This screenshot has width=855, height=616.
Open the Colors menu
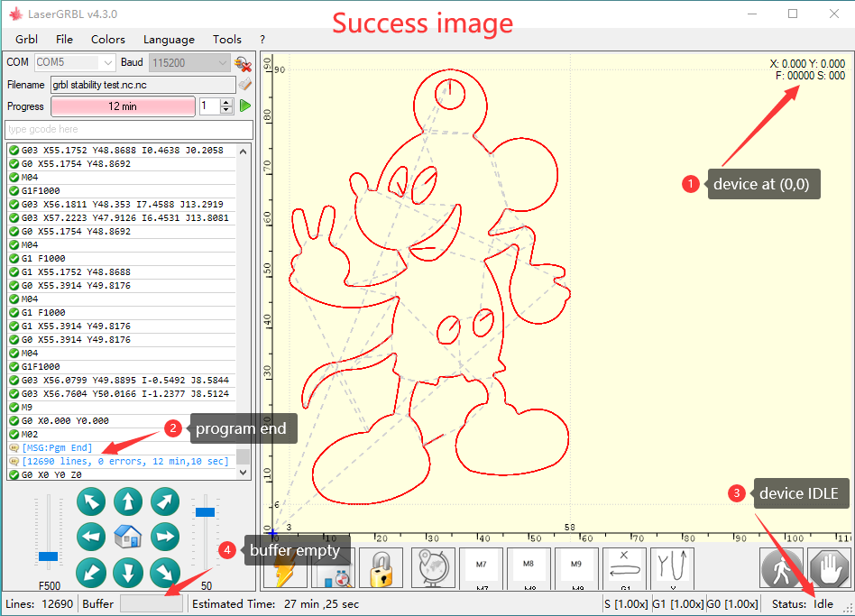tap(107, 40)
